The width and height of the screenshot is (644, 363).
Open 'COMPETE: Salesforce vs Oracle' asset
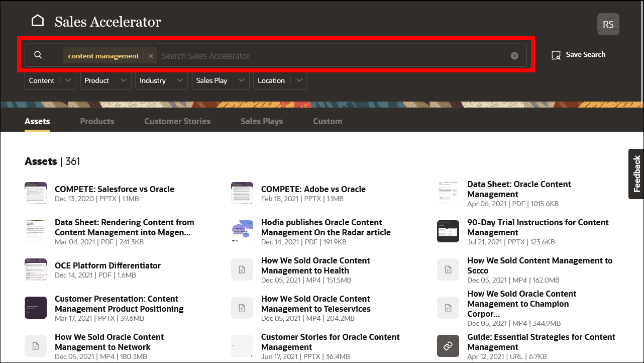tap(114, 189)
